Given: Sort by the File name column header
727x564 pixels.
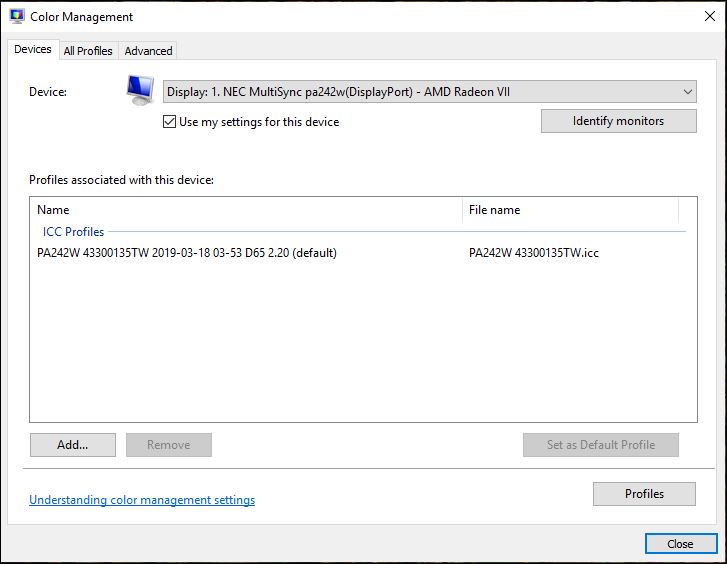Looking at the screenshot, I should click(570, 210).
